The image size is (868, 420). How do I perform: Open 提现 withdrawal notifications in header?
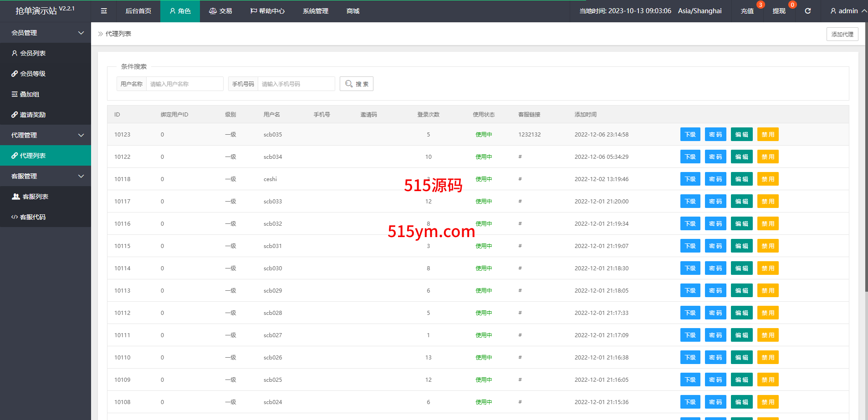click(x=779, y=11)
